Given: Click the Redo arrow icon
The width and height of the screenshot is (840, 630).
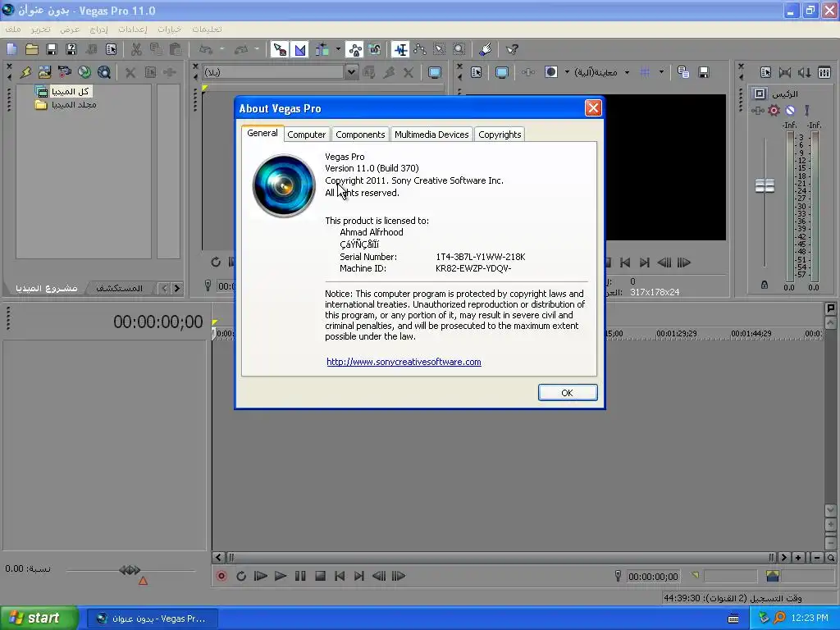Looking at the screenshot, I should (x=242, y=49).
